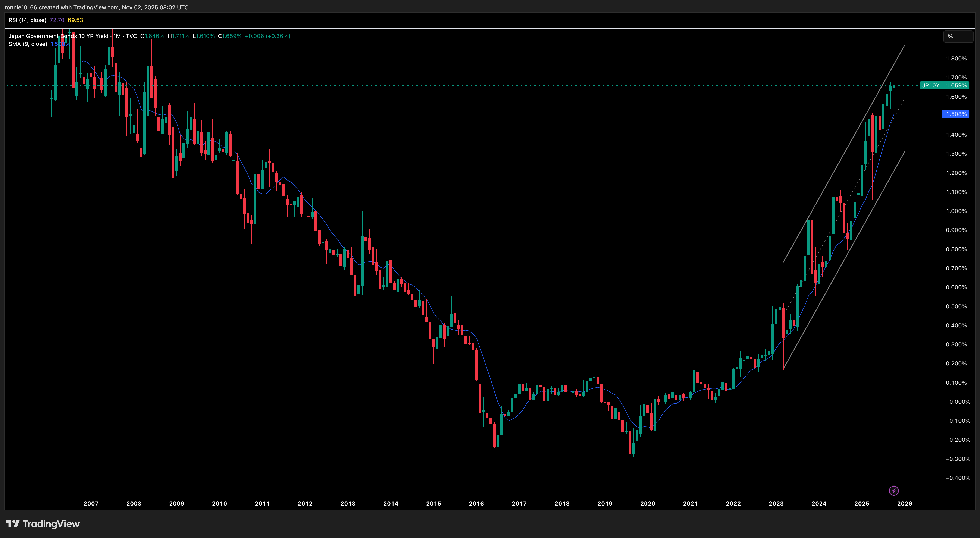The image size is (980, 538).
Task: Click the purple lightning go-to-realtime icon
Action: point(894,490)
